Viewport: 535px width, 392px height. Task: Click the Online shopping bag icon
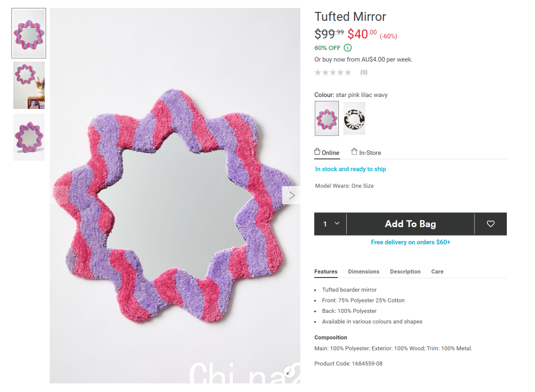(318, 151)
